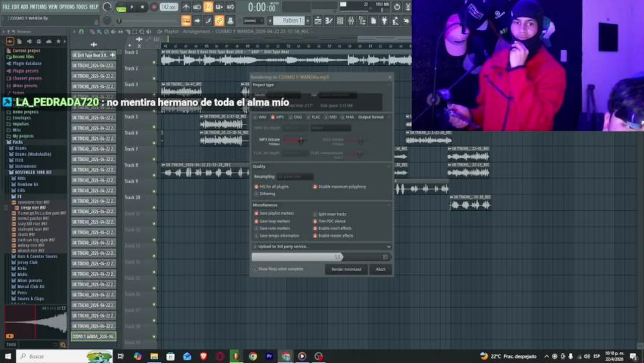
Task: Open the EDIT menu
Action: pos(16,7)
